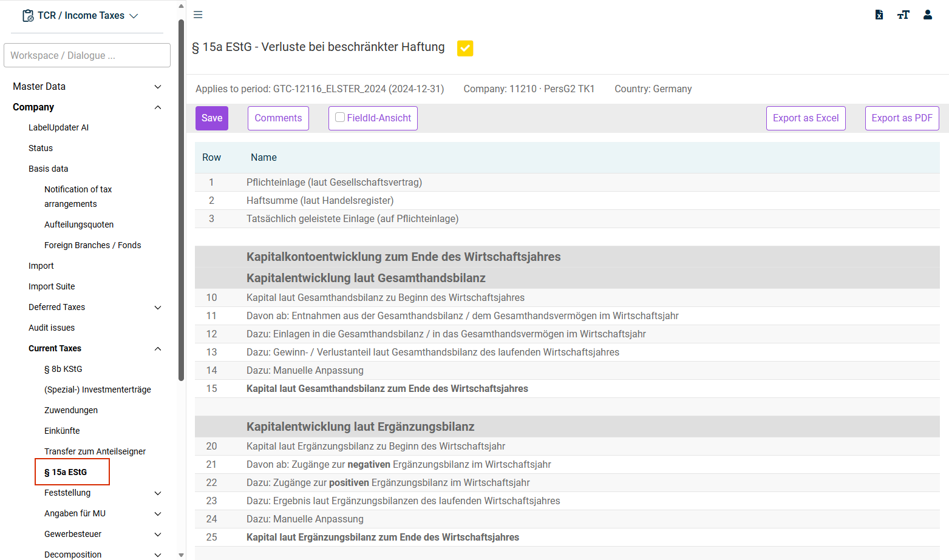Toggle the hamburger sidebar menu icon
This screenshot has width=949, height=560.
pyautogui.click(x=198, y=15)
